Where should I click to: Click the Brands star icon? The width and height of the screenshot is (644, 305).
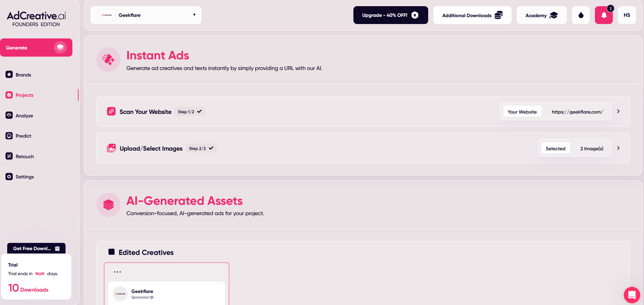tap(9, 74)
